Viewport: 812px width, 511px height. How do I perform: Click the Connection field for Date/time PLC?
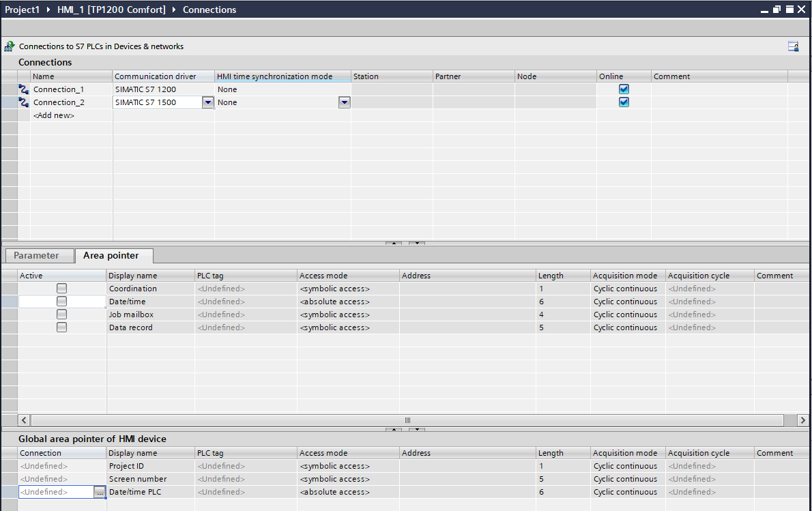click(55, 492)
